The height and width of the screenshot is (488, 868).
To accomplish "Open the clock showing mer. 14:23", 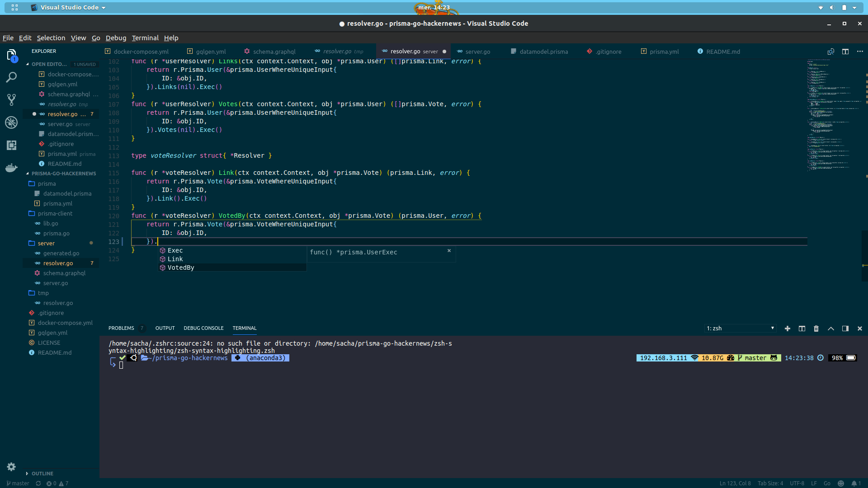I will tap(434, 8).
